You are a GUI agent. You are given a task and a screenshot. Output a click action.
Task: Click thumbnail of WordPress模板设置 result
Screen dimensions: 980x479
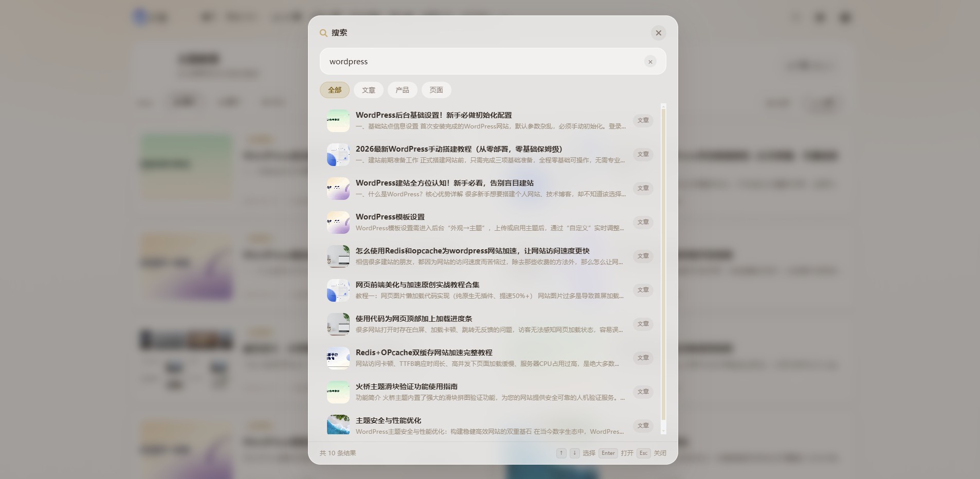pyautogui.click(x=338, y=223)
